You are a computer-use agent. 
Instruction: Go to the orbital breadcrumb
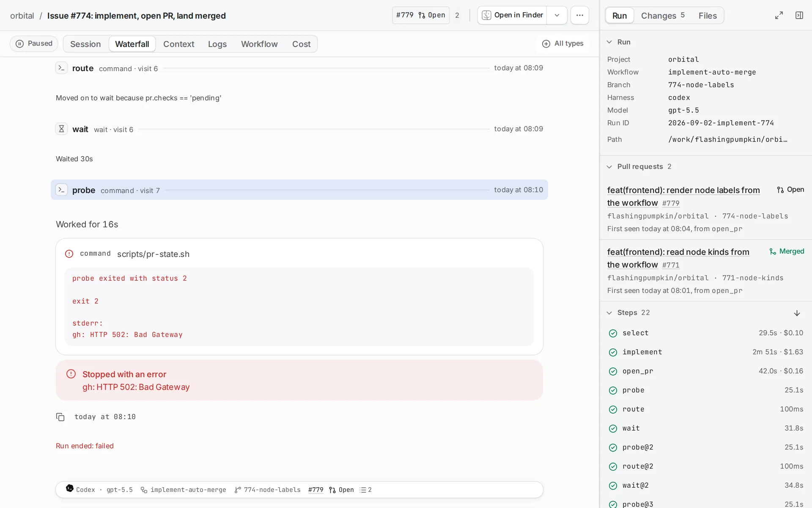click(x=22, y=16)
